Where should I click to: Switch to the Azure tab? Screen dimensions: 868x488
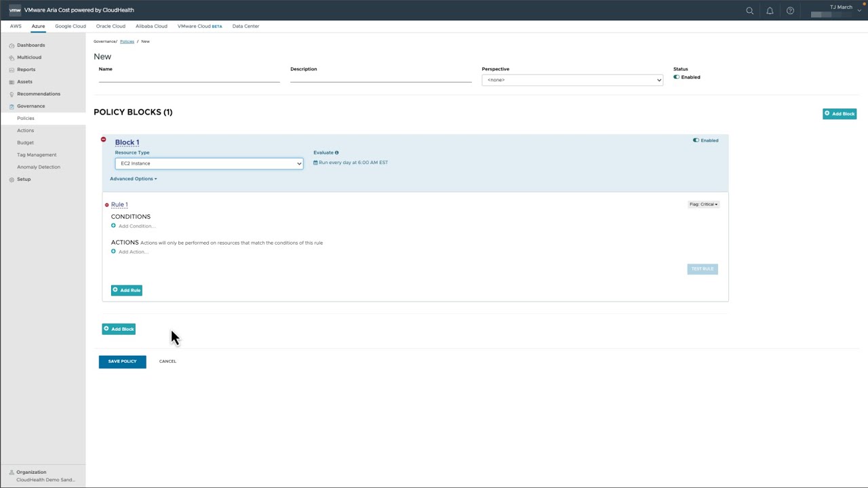click(38, 26)
